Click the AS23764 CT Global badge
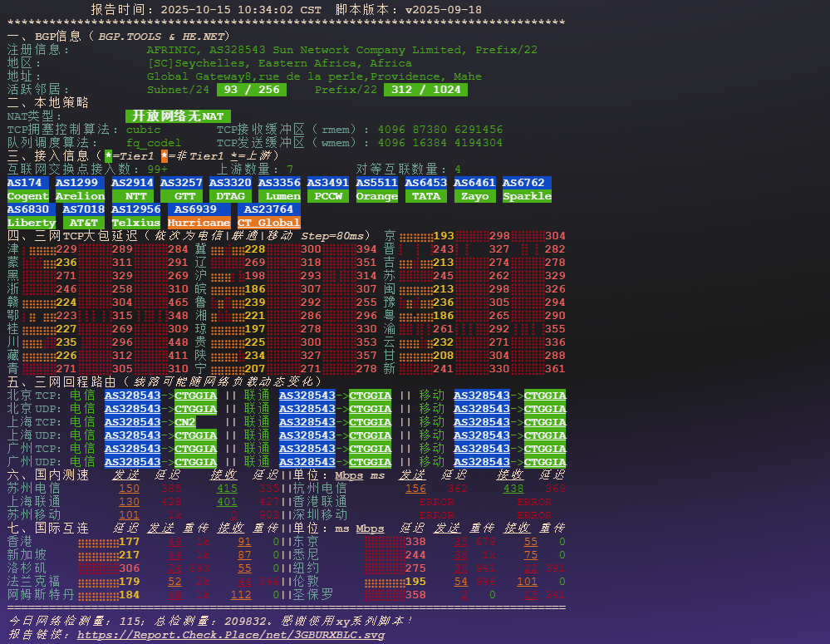Screen dimensions: 830x644 pos(268,216)
